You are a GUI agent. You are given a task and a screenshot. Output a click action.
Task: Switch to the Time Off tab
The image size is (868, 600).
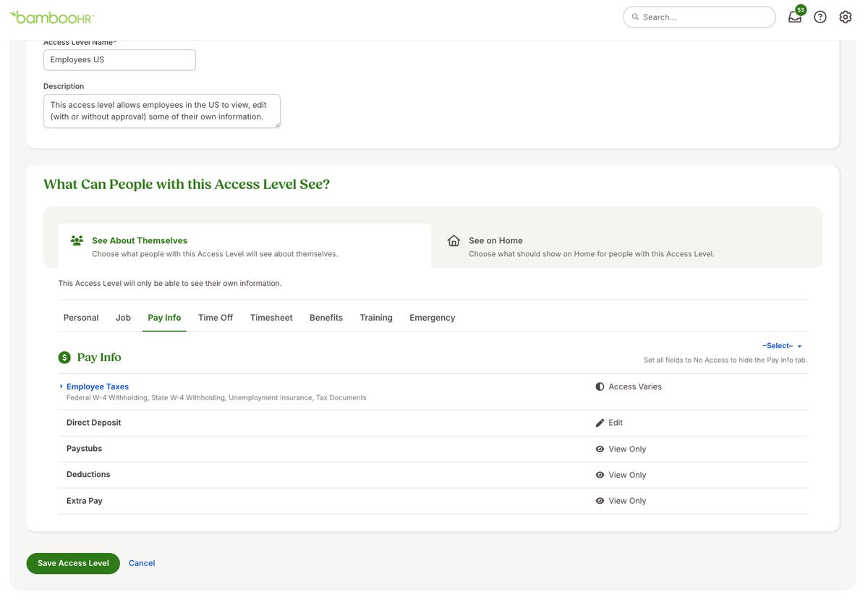click(x=216, y=318)
